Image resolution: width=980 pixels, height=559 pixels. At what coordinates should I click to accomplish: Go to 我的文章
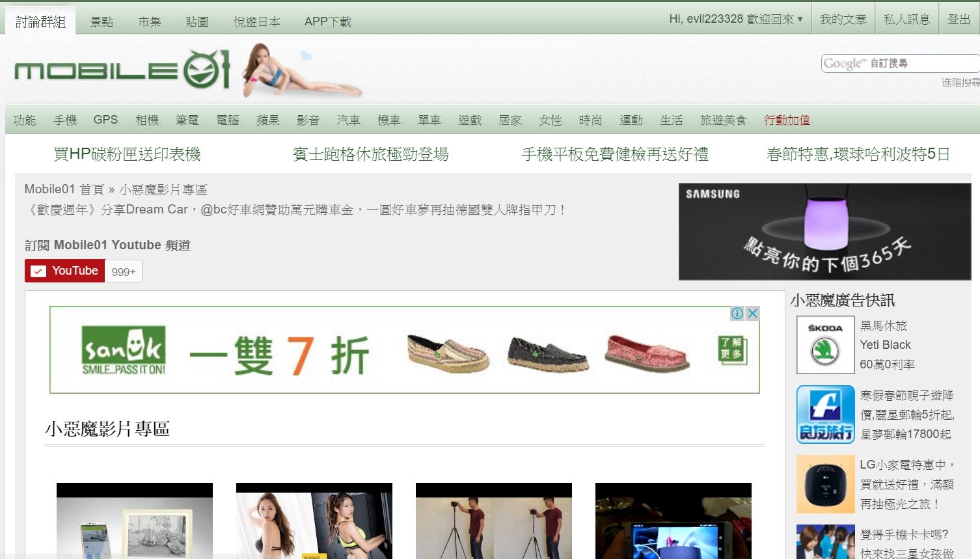tap(843, 20)
